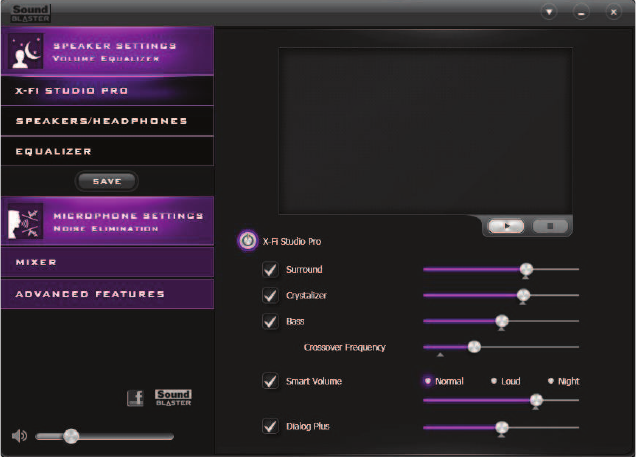
Task: Click the dark demo preview display area
Action: [x=425, y=131]
